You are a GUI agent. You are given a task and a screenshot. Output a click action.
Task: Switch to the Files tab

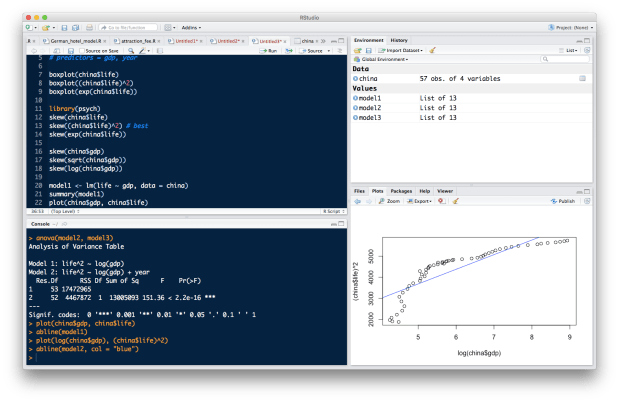tap(359, 191)
